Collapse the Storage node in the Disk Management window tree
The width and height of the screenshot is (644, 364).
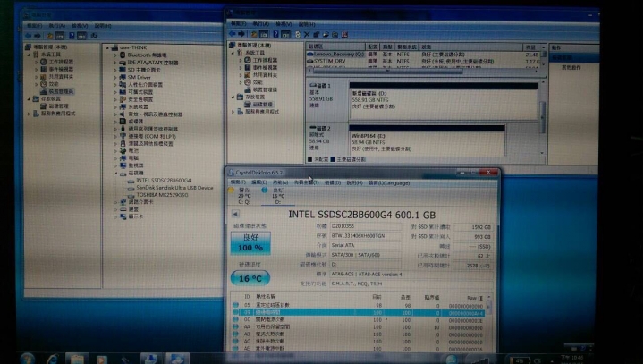tap(233, 97)
